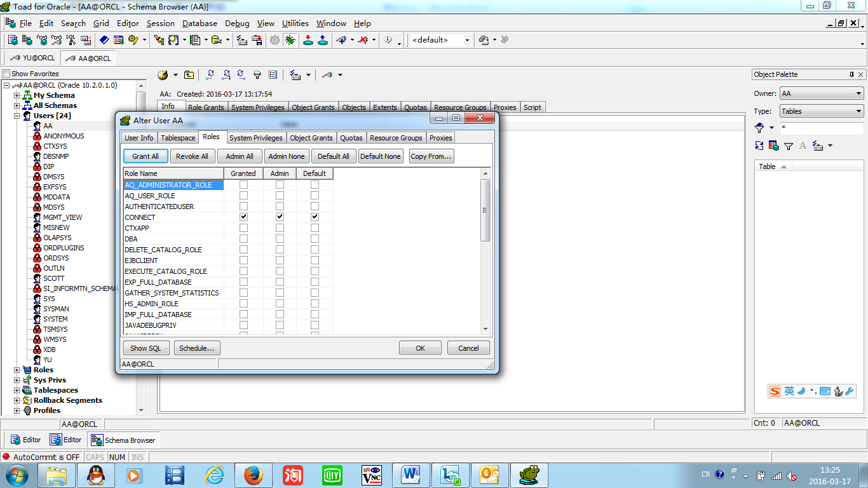Click the filter text field in Object Palette

(x=821, y=128)
